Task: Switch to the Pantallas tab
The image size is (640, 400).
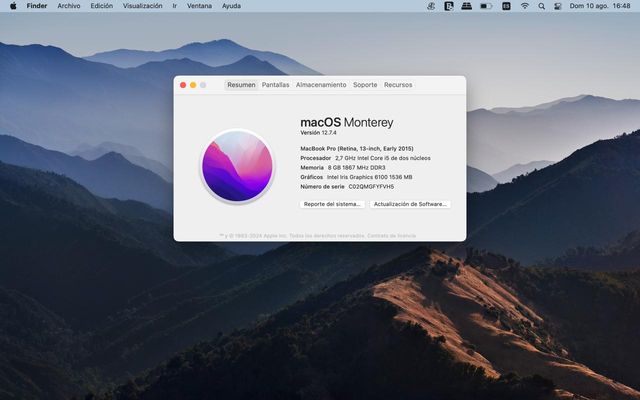Action: tap(276, 85)
